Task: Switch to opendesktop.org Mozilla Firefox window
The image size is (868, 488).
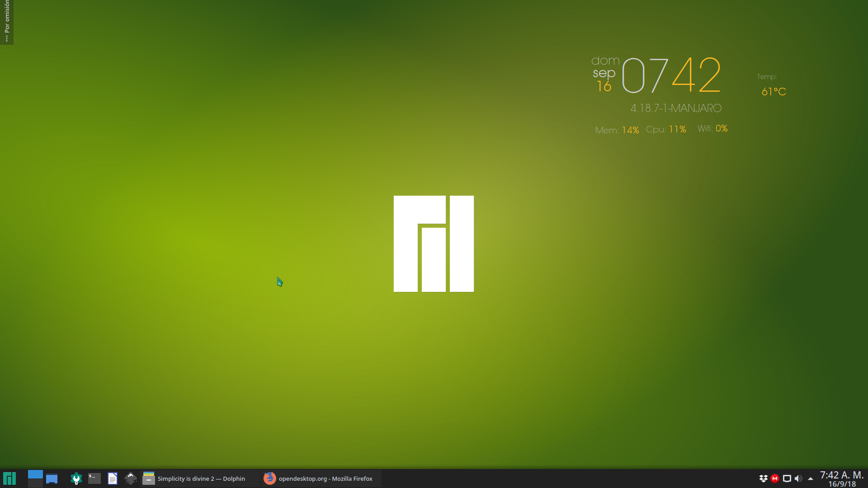Action: 321,479
